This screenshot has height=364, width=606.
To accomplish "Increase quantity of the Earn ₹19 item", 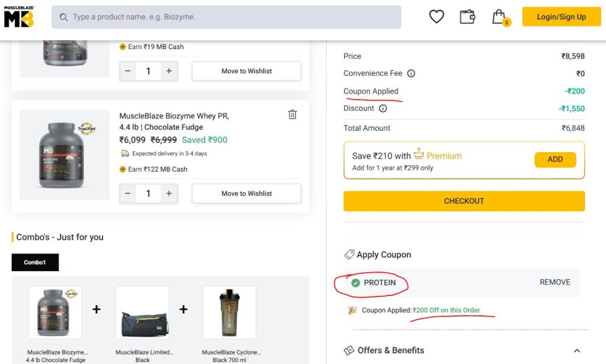I will click(x=169, y=71).
